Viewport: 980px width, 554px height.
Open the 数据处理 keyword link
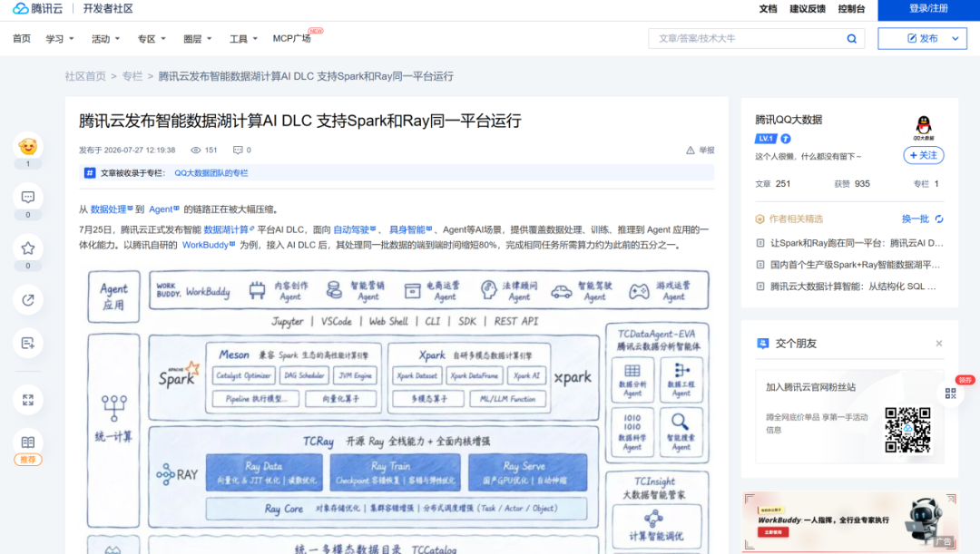click(112, 209)
